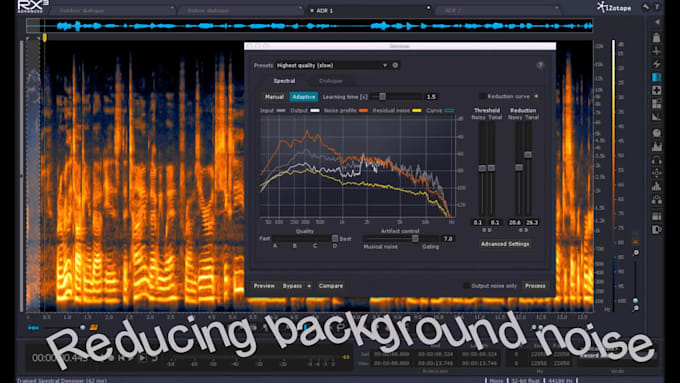
Task: Click the Artifact control slider handle
Action: point(415,239)
